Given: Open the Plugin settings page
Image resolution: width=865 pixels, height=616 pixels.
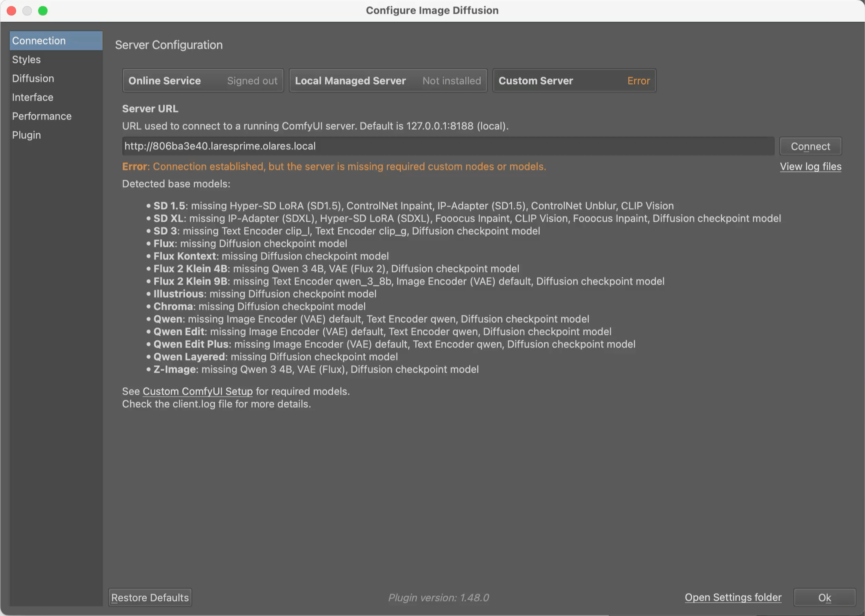Looking at the screenshot, I should tap(26, 135).
